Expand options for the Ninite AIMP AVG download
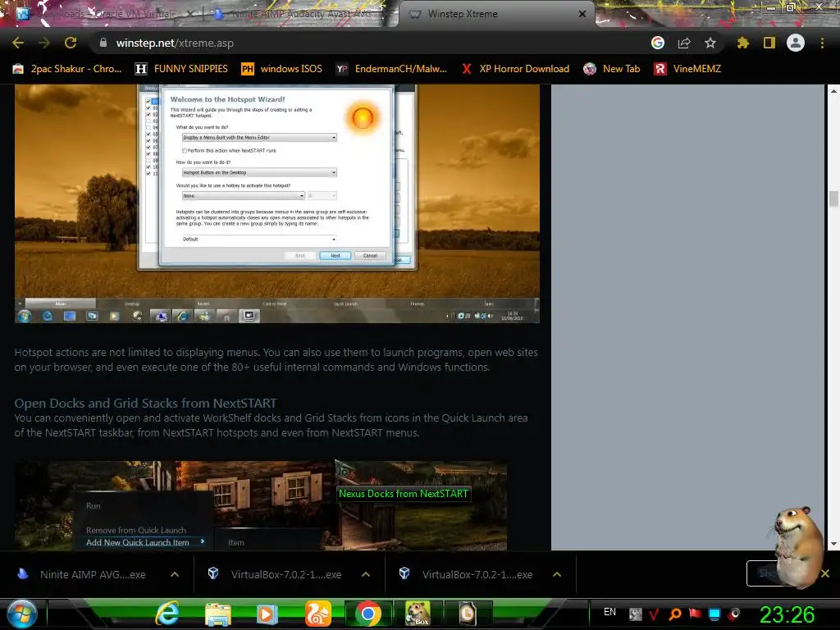 (x=175, y=574)
